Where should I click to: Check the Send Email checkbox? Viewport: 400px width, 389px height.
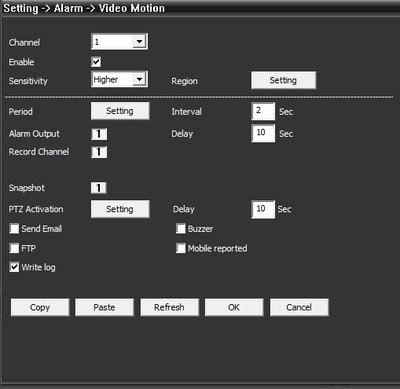tap(14, 229)
